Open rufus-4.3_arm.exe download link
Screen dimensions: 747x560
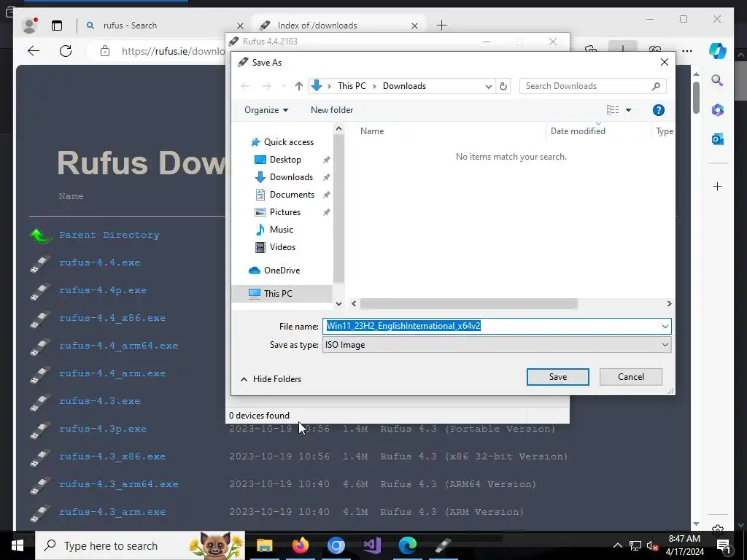(112, 512)
